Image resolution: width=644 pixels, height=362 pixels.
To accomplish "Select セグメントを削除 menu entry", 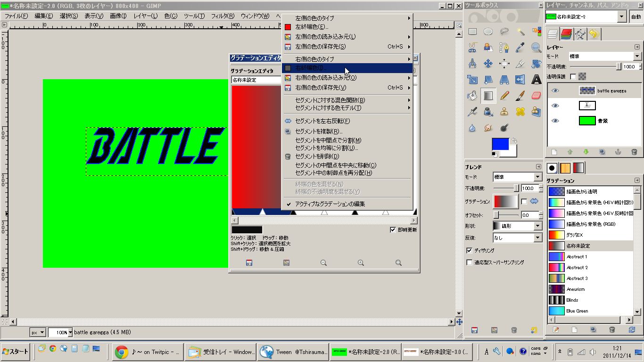I will pyautogui.click(x=347, y=156).
